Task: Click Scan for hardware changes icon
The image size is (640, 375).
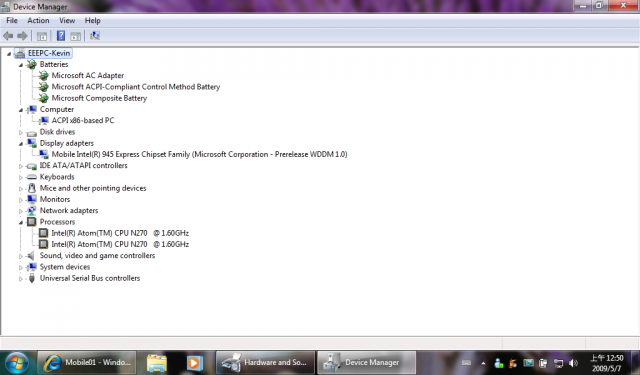Action: point(95,36)
